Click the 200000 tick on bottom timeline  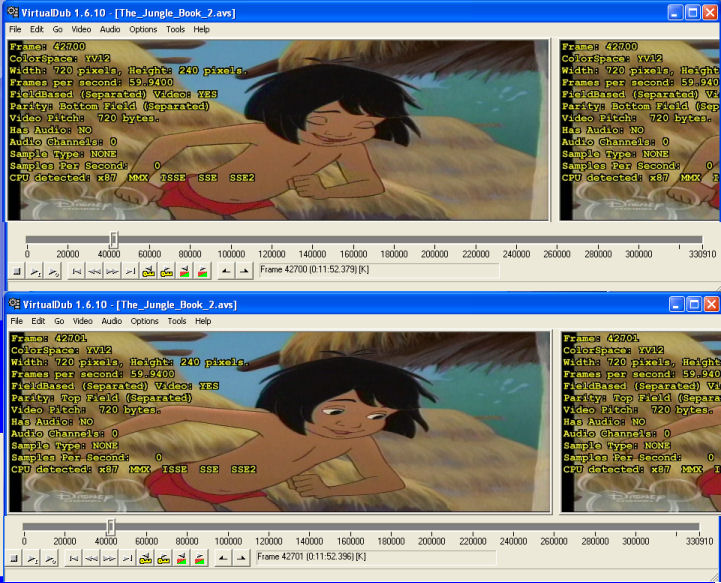(x=431, y=541)
